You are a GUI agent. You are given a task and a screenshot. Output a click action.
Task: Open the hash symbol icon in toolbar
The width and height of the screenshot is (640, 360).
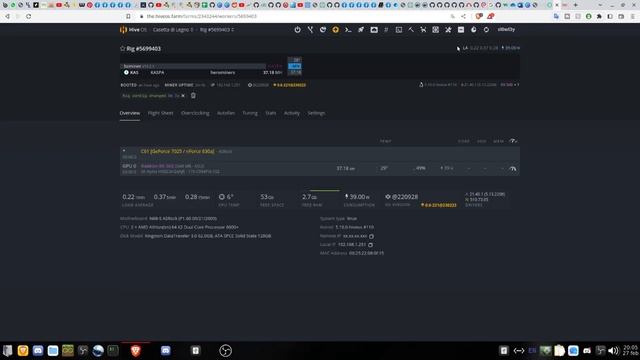click(x=386, y=30)
